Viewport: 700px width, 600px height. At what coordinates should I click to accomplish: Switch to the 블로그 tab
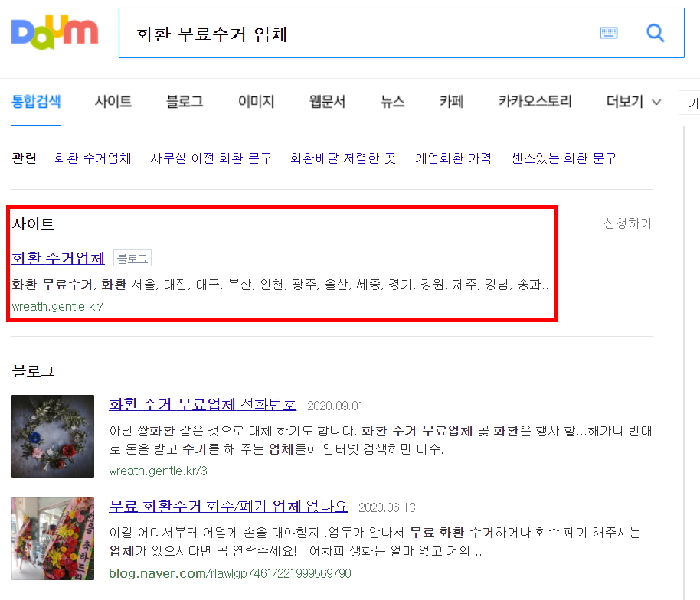(x=185, y=102)
